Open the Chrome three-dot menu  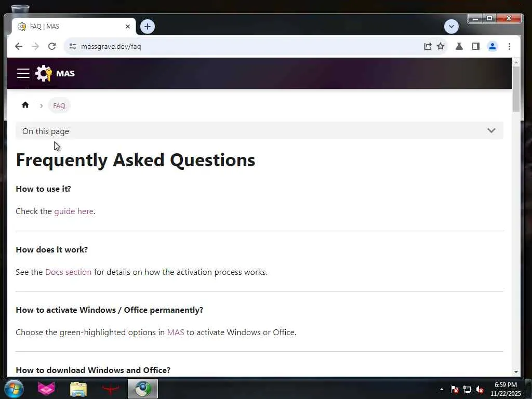pos(509,46)
